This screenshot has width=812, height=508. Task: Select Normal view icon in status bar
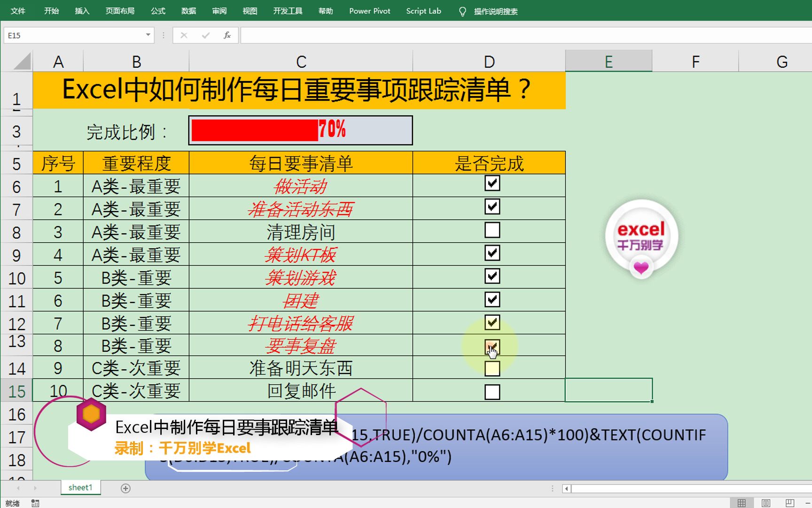(742, 502)
